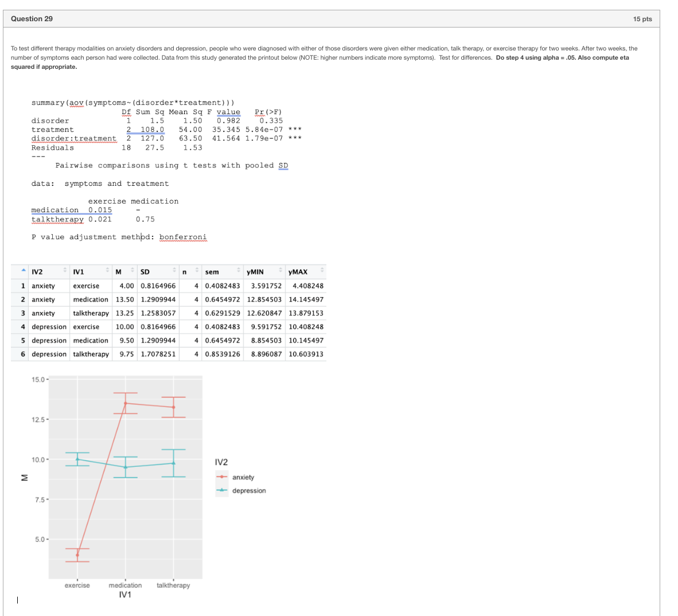Toggle the depression legend entry

(x=250, y=490)
